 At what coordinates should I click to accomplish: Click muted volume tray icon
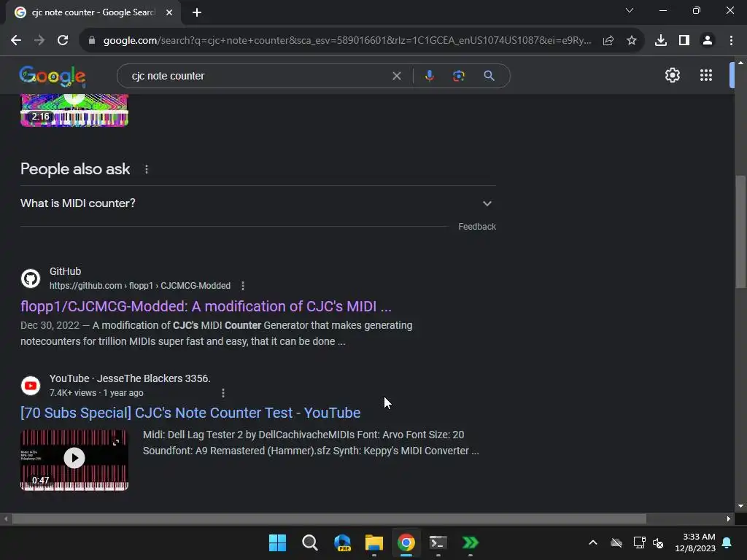(x=658, y=542)
